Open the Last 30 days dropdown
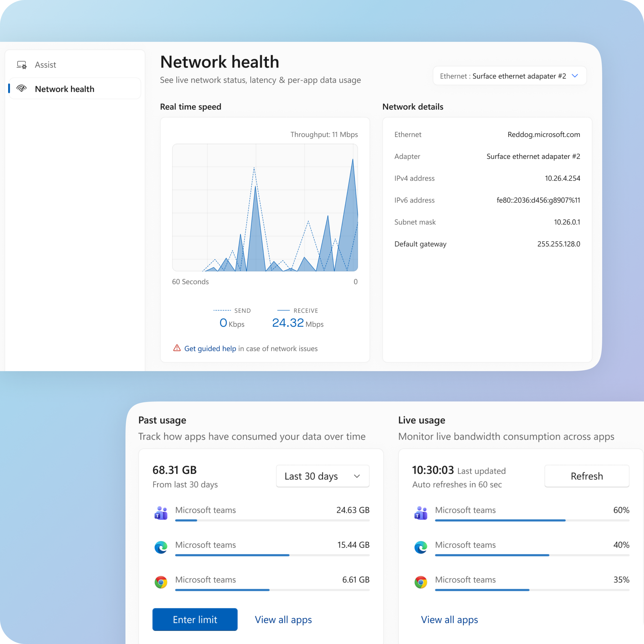The image size is (644, 644). click(x=323, y=476)
